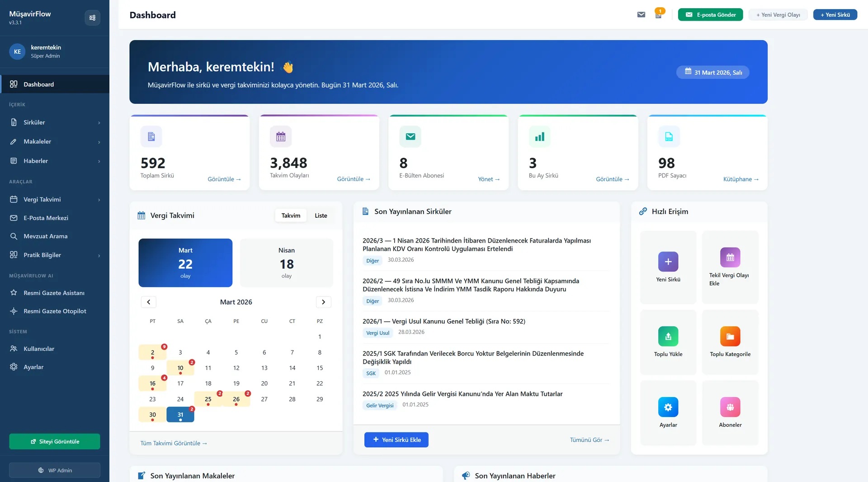Select calendar day 2 with 9 events
This screenshot has height=482, width=868.
[152, 352]
